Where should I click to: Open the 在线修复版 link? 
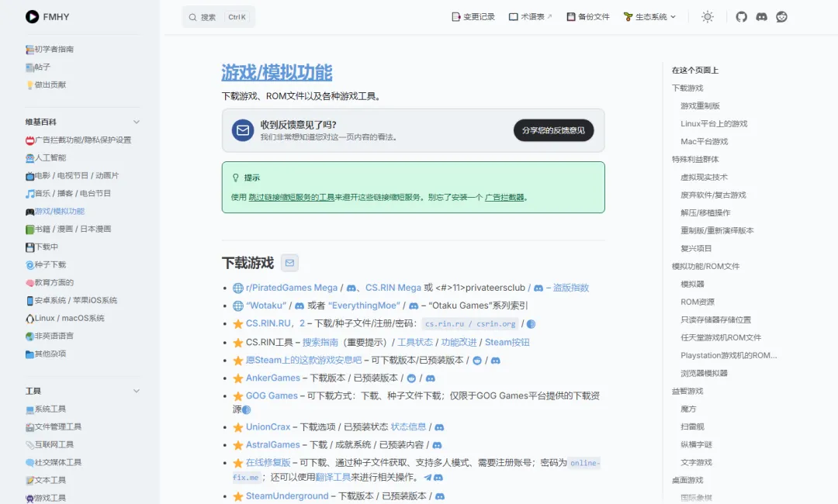pyautogui.click(x=268, y=462)
